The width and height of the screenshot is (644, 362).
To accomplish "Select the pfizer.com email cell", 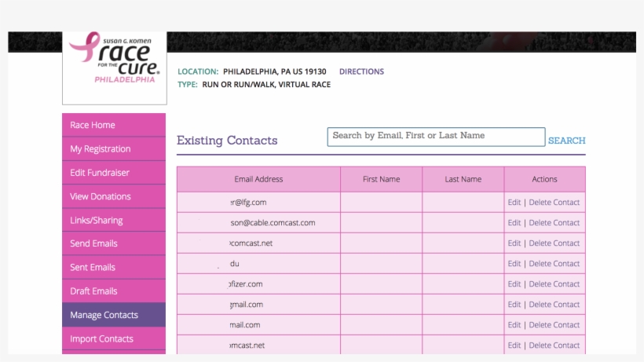I will pyautogui.click(x=258, y=284).
